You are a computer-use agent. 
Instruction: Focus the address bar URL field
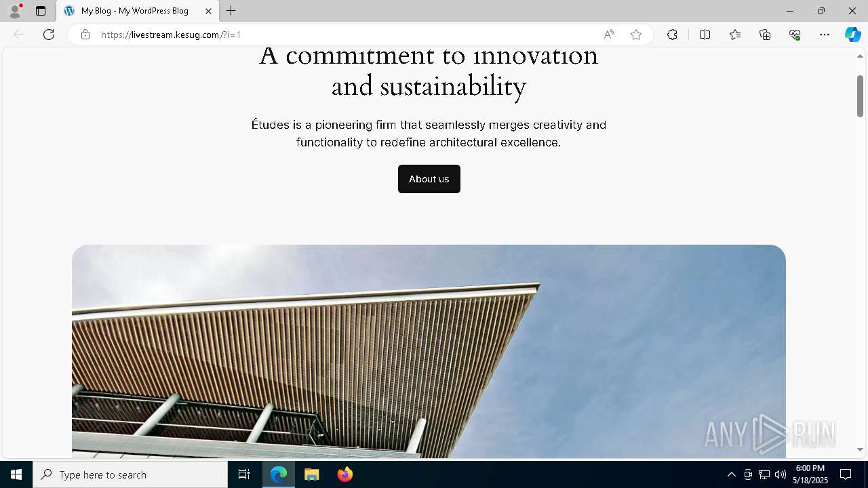pyautogui.click(x=346, y=35)
